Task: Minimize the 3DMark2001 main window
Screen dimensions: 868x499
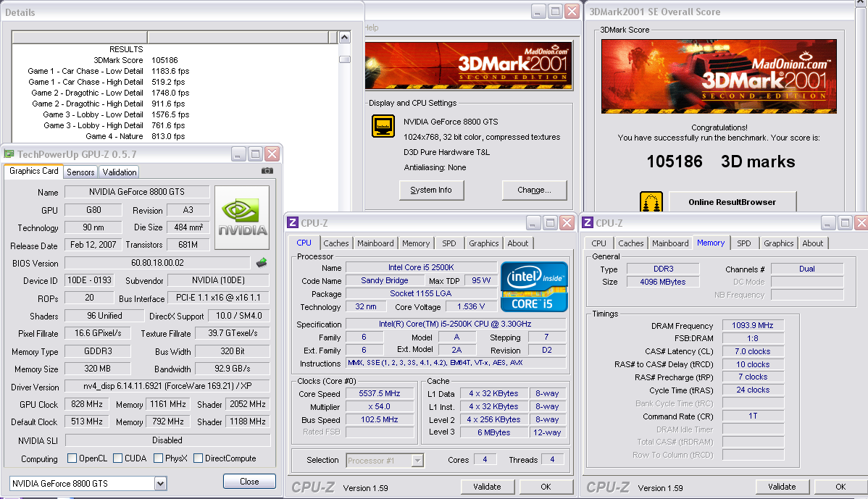Action: coord(538,11)
